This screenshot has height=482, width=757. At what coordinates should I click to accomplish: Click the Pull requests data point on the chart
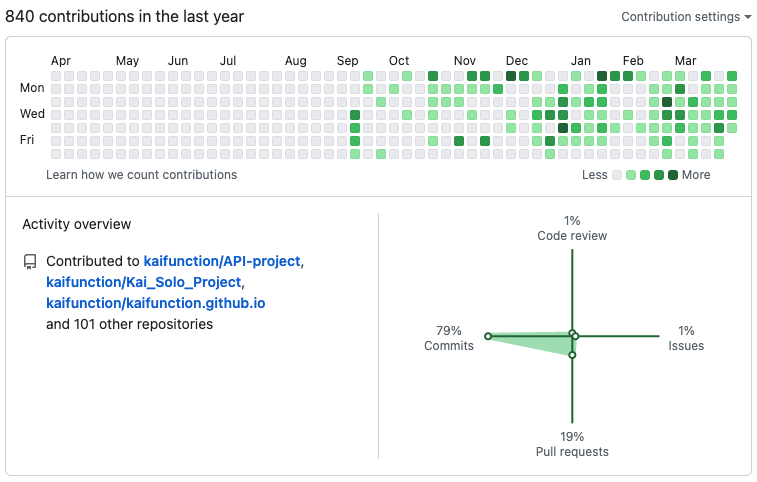572,355
